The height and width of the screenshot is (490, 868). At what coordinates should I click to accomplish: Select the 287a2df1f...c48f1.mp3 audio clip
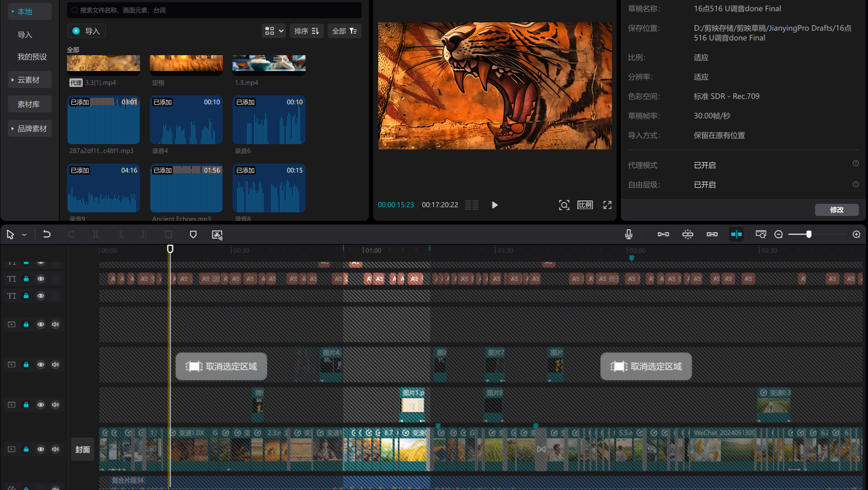click(103, 120)
